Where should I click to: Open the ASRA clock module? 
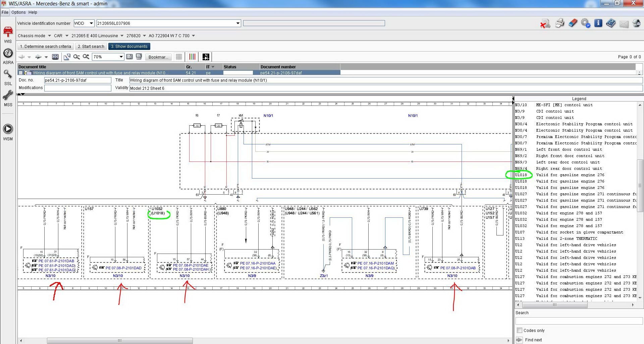tap(8, 54)
